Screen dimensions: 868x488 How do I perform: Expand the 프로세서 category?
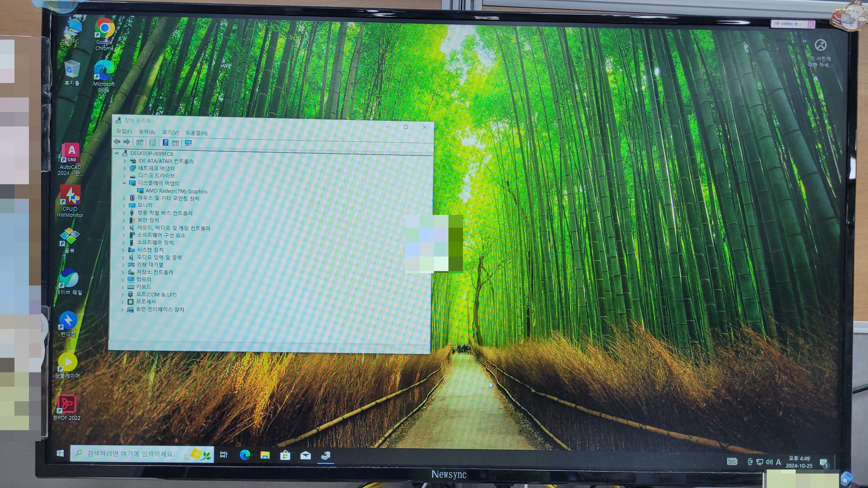123,302
